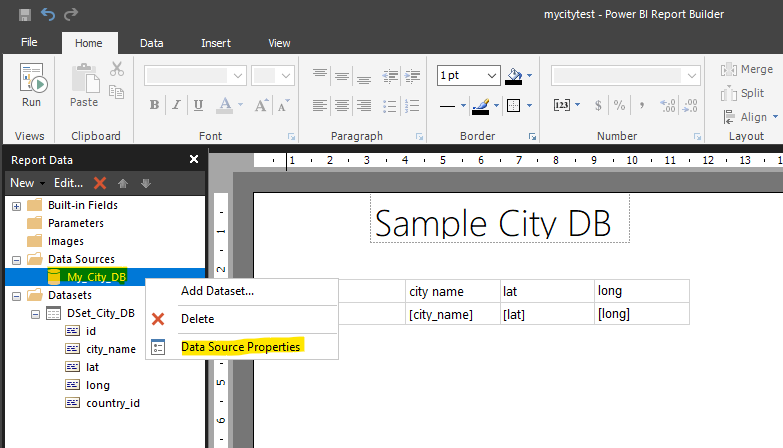Decrease font size with shrink icon
The height and width of the screenshot is (448, 783).
[x=284, y=105]
